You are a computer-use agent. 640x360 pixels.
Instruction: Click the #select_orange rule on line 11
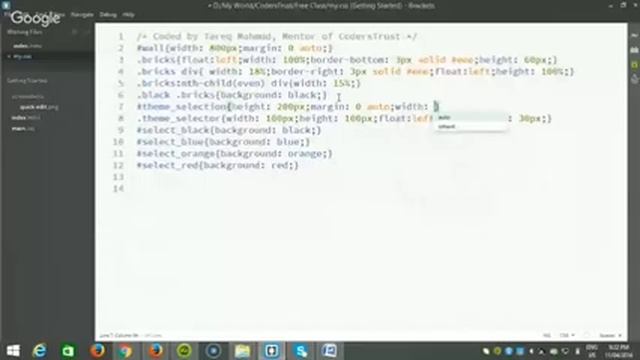235,154
